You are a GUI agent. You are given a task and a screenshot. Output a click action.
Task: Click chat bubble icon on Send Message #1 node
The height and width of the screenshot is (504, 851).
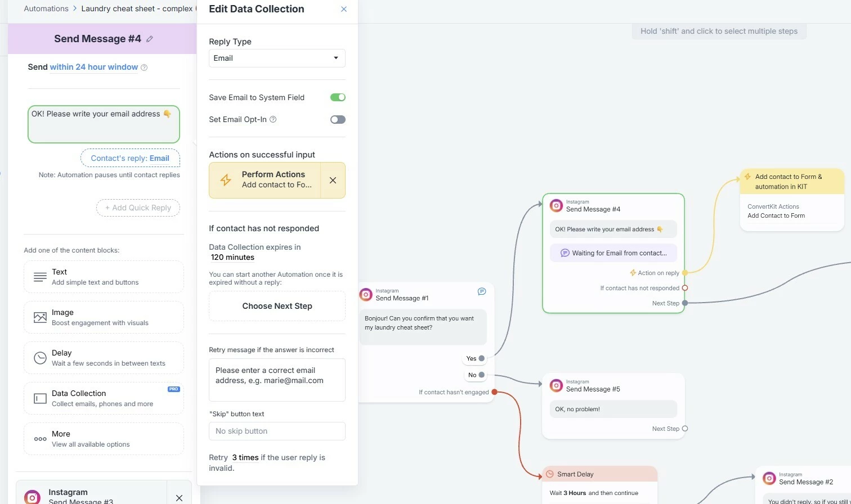[482, 291]
